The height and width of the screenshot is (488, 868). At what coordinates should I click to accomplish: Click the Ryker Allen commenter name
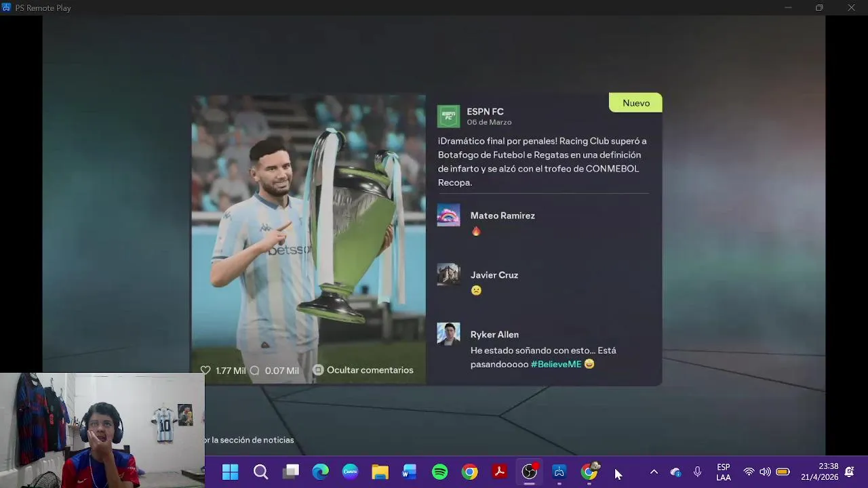click(x=494, y=335)
